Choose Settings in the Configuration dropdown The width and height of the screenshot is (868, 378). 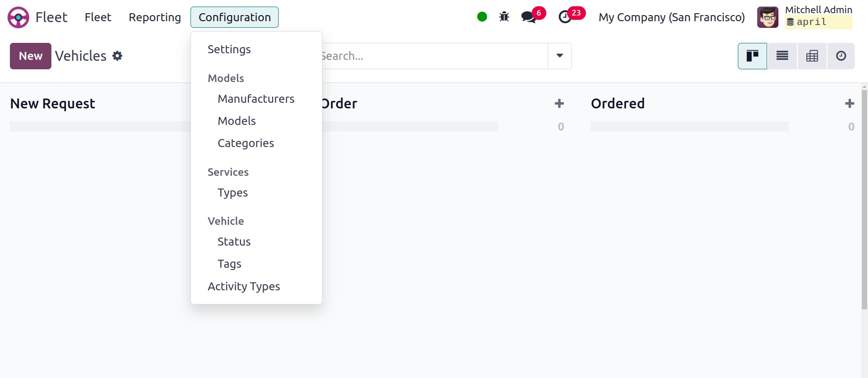tap(229, 49)
